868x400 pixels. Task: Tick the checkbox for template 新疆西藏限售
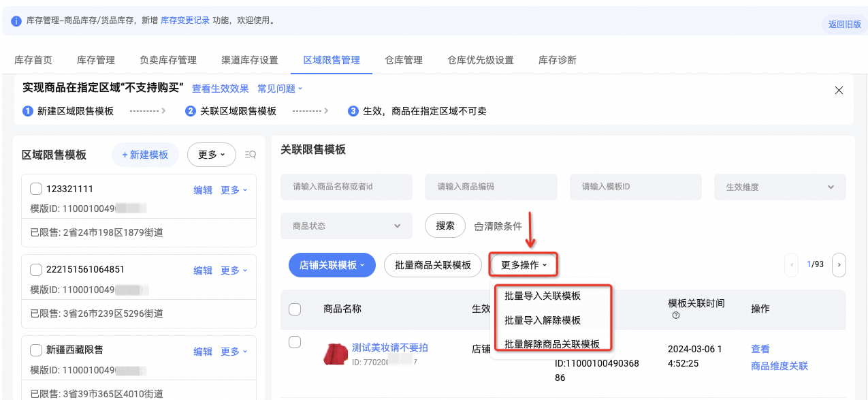(36, 350)
